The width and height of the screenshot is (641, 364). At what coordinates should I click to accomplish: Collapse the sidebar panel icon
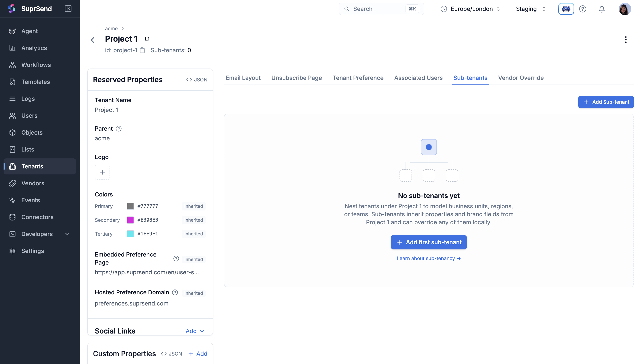[68, 9]
